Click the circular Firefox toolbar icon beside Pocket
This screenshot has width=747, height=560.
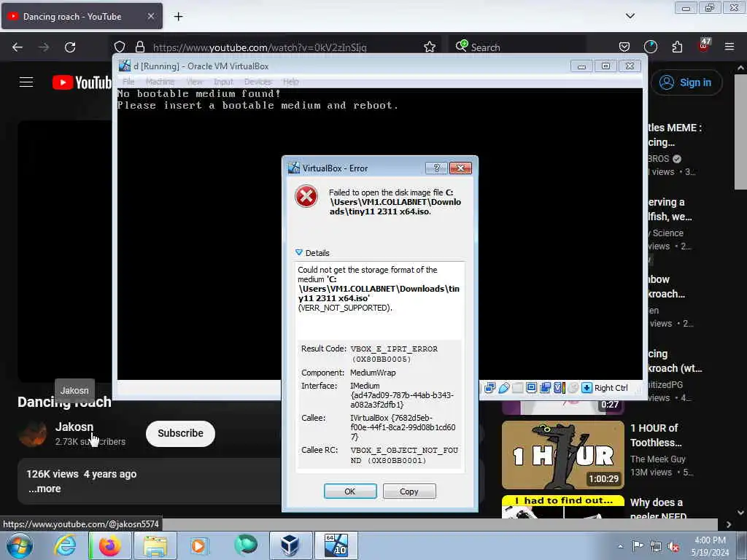(x=650, y=47)
